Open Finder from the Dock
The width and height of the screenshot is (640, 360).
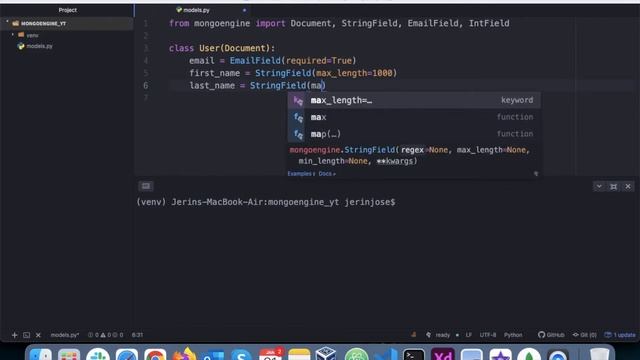click(x=40, y=354)
